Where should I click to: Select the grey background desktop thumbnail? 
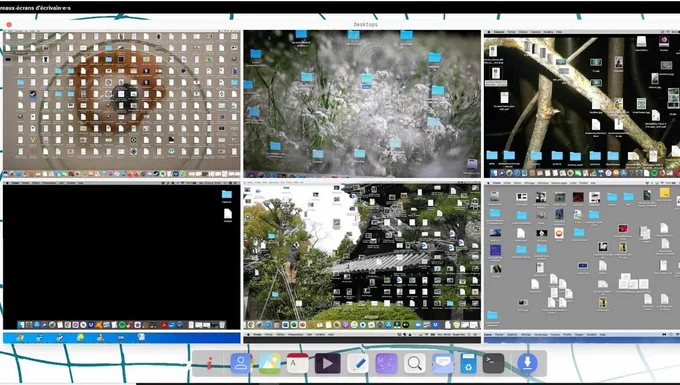582,256
